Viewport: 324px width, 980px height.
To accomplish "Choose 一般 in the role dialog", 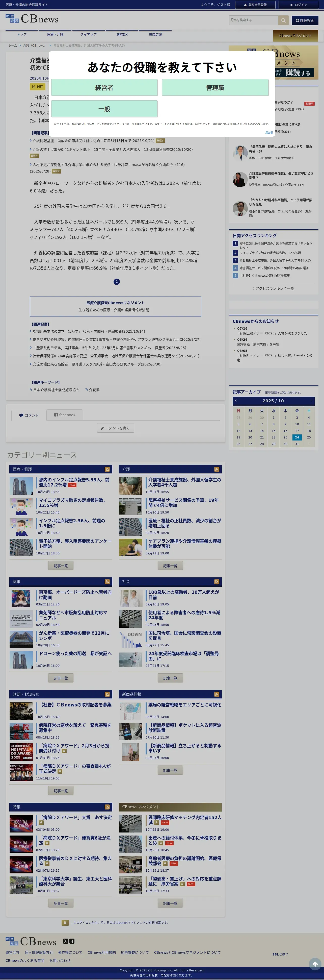I will point(104,109).
